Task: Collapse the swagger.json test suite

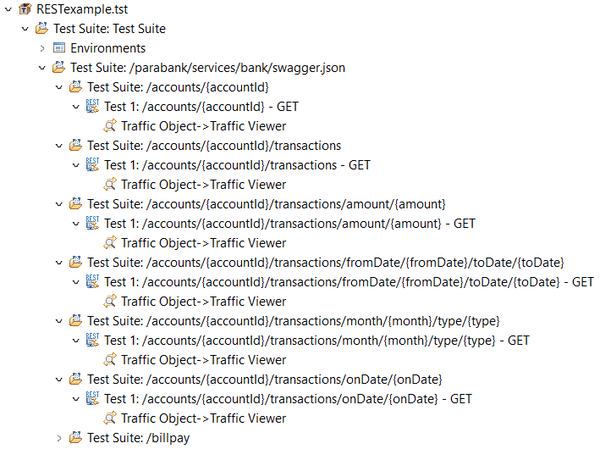Action: (42, 68)
